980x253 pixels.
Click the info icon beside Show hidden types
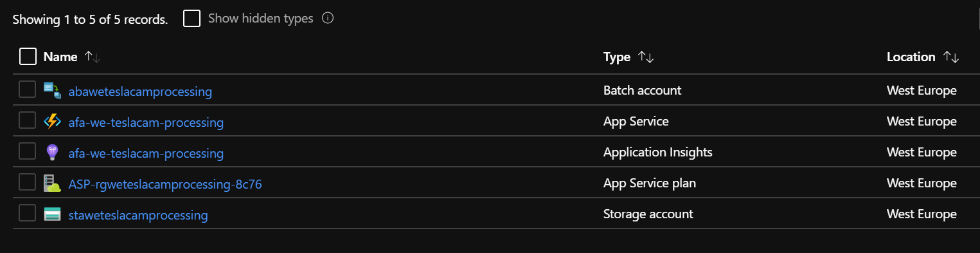[x=328, y=18]
